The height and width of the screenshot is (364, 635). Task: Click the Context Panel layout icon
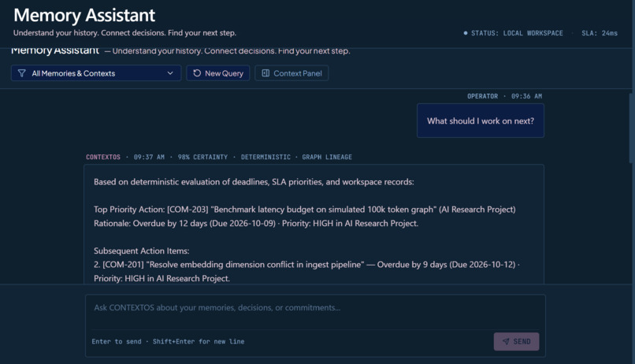[266, 73]
